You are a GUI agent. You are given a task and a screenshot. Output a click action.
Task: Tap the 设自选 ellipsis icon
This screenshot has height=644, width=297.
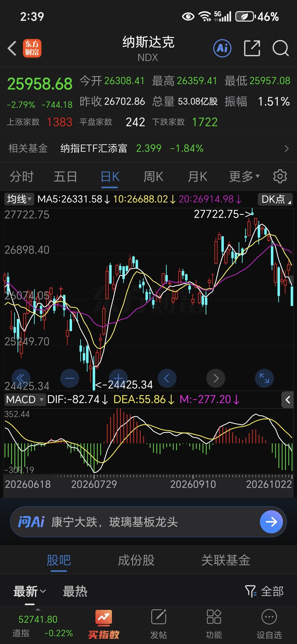pos(269,617)
